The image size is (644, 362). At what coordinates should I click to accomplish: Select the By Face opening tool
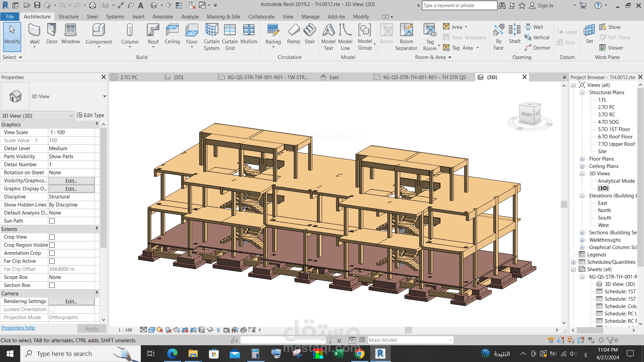pyautogui.click(x=498, y=37)
